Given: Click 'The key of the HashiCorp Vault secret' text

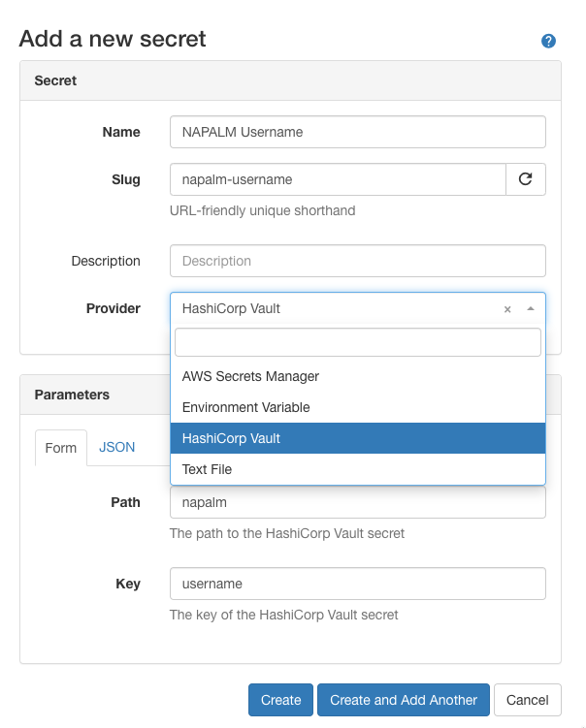Looking at the screenshot, I should 284,615.
